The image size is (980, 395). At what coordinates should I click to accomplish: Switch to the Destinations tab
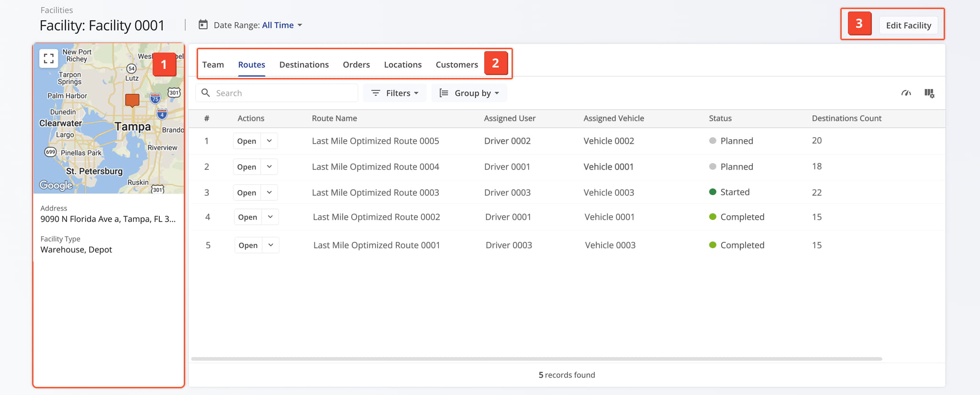click(304, 65)
